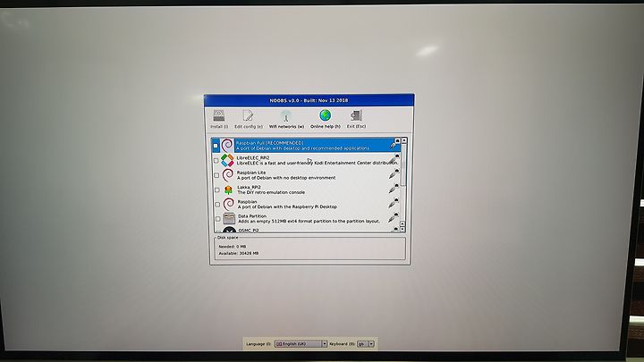Tick the LibreELEC_RPi2 checkbox
The width and height of the screenshot is (644, 362).
point(216,161)
